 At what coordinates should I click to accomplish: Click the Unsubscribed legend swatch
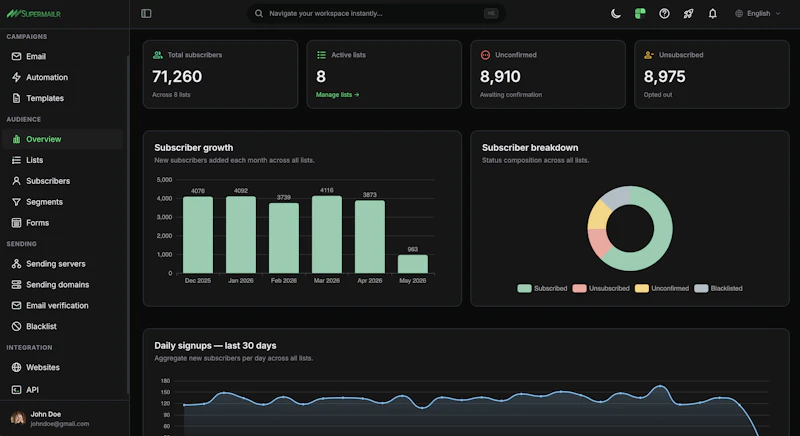pos(580,288)
